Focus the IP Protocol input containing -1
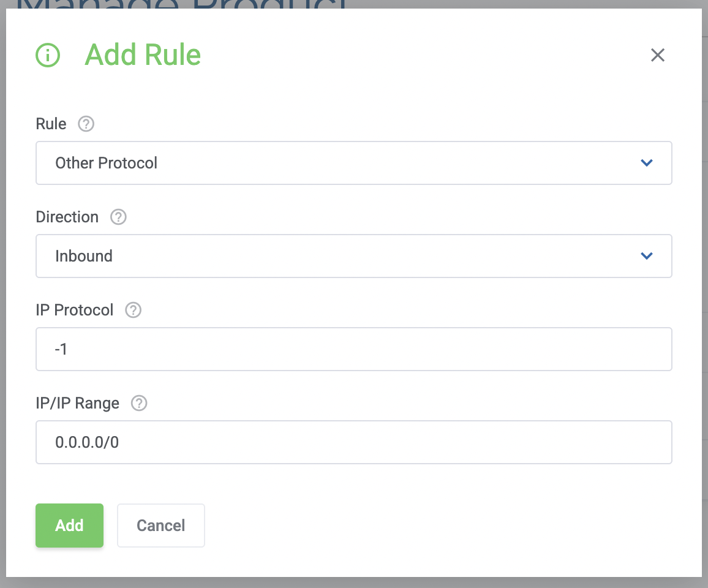The width and height of the screenshot is (708, 588). pos(353,349)
